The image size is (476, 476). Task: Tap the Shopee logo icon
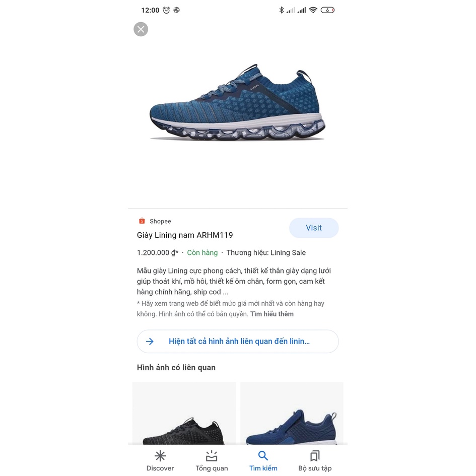pos(142,221)
